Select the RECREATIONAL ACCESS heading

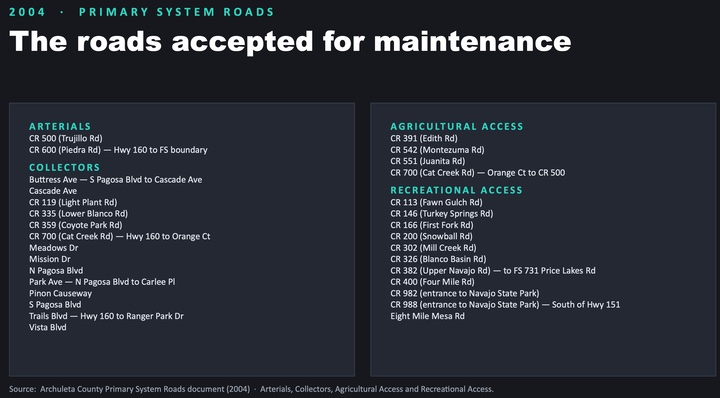click(x=456, y=191)
